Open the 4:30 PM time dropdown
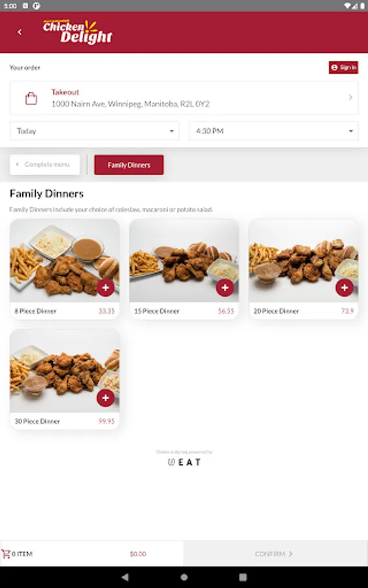This screenshot has height=588, width=368. 274,131
